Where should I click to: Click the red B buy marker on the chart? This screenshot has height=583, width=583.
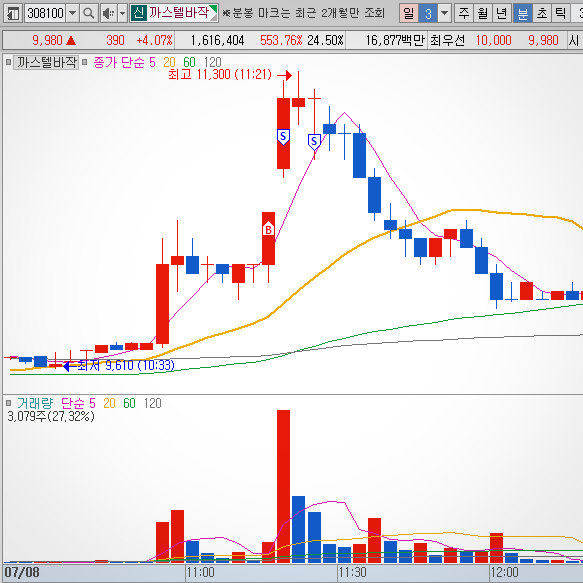[268, 229]
